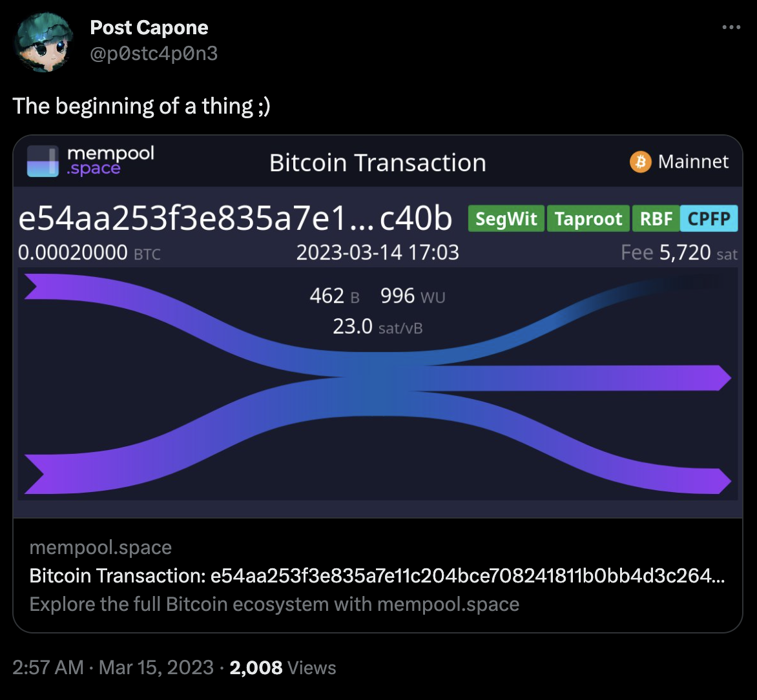Click the SegWit badge
The width and height of the screenshot is (757, 700).
coord(506,218)
